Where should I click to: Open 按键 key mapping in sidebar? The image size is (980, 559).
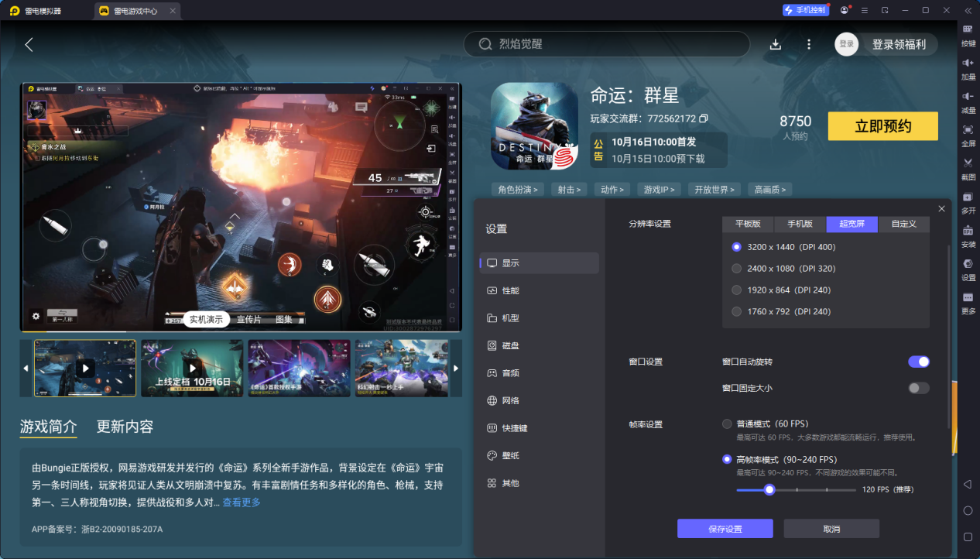click(x=968, y=35)
